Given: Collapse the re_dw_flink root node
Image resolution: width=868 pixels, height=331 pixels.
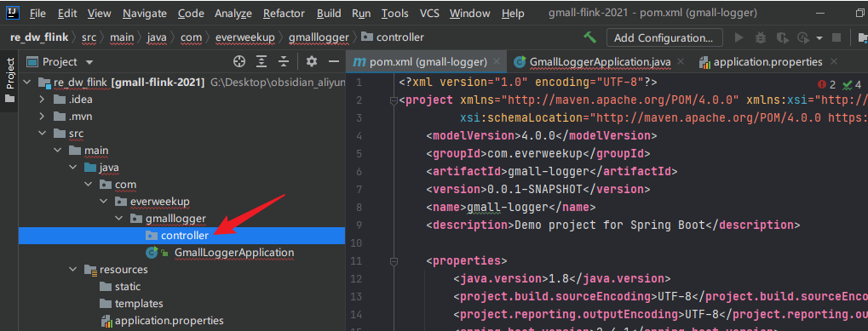Looking at the screenshot, I should [26, 83].
